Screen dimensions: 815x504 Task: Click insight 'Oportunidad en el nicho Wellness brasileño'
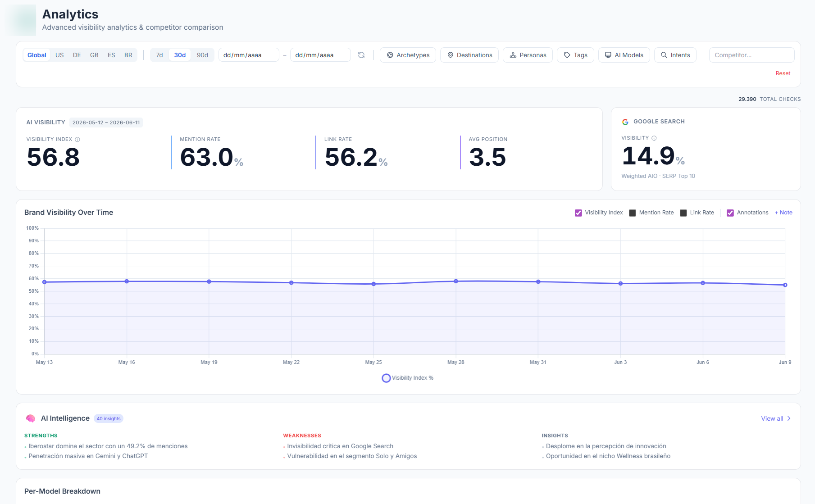(608, 456)
